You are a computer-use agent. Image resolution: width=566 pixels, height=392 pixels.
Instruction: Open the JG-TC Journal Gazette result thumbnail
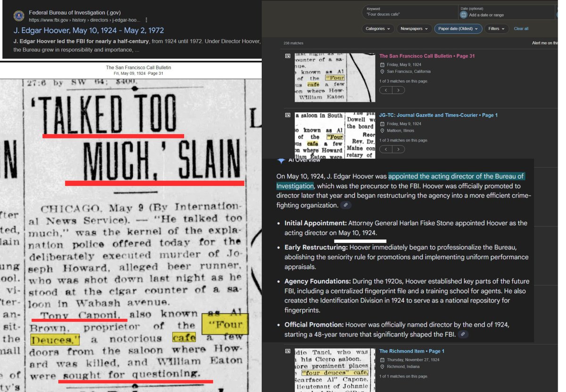[335, 136]
